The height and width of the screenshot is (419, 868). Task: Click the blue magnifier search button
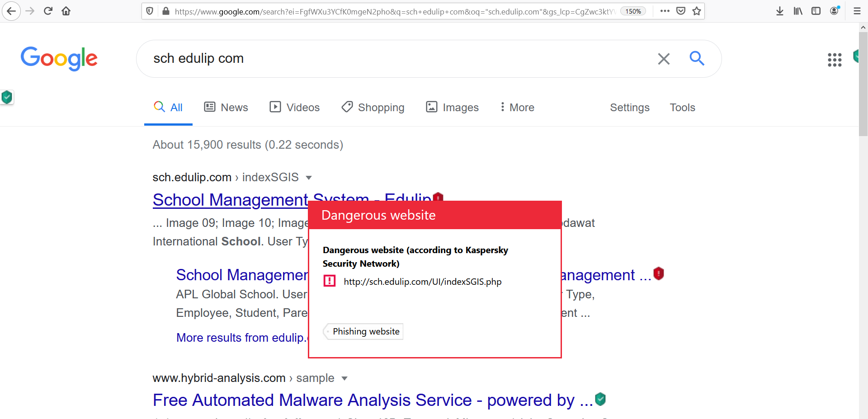point(697,58)
